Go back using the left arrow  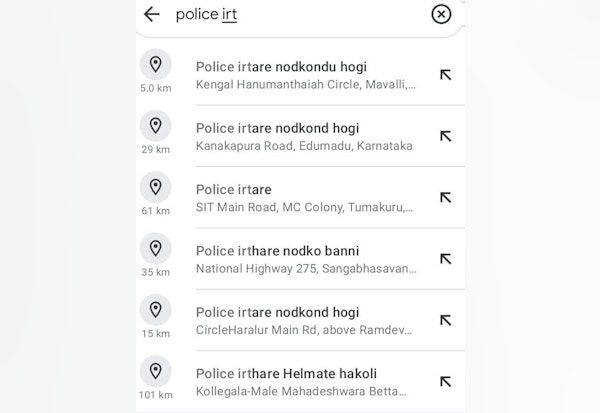[x=152, y=14]
